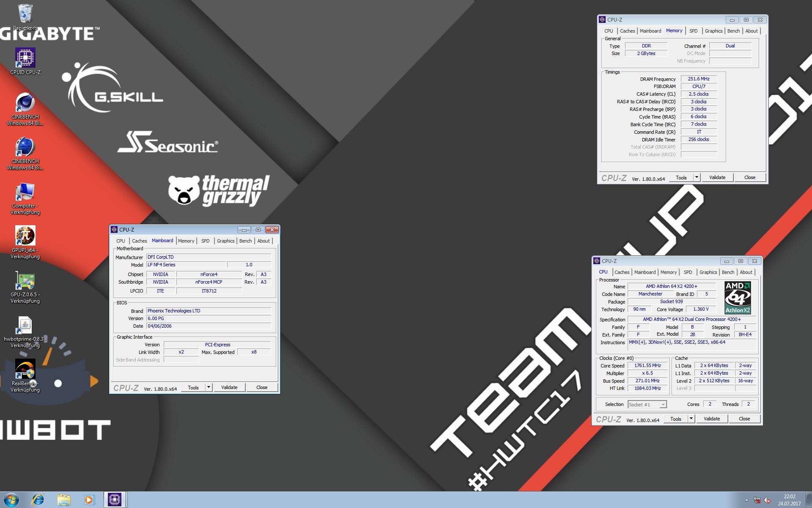This screenshot has width=812, height=508.
Task: Launch Windows Media Player from taskbar
Action: click(89, 500)
